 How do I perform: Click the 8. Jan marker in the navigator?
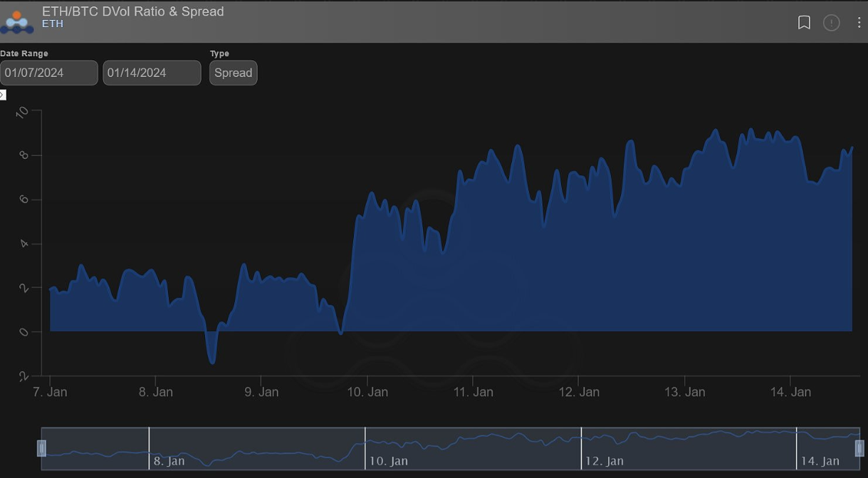tap(169, 461)
